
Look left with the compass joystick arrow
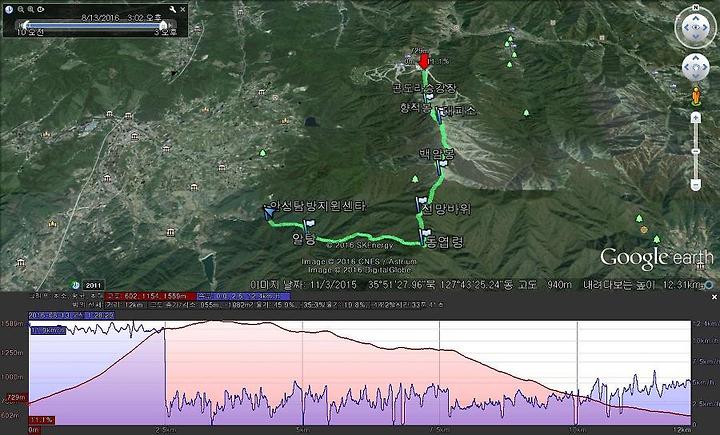(x=686, y=28)
